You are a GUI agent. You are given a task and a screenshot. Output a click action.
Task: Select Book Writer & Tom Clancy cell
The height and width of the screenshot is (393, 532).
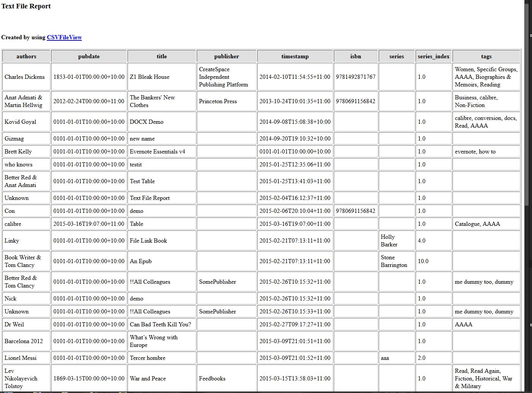click(26, 261)
